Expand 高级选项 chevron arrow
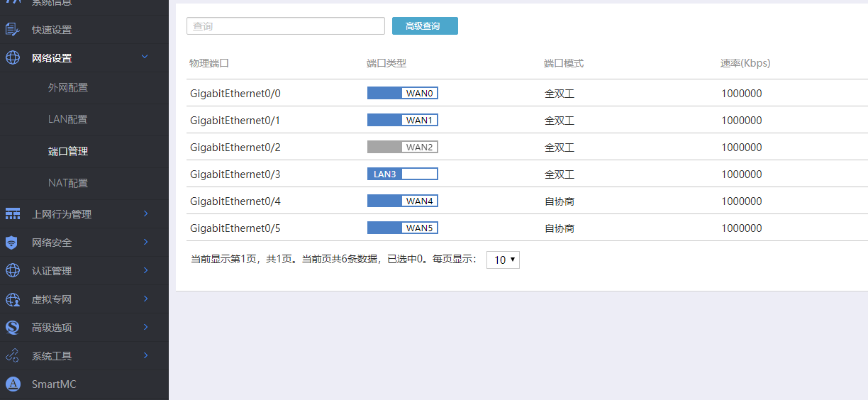The height and width of the screenshot is (400, 868). click(145, 327)
